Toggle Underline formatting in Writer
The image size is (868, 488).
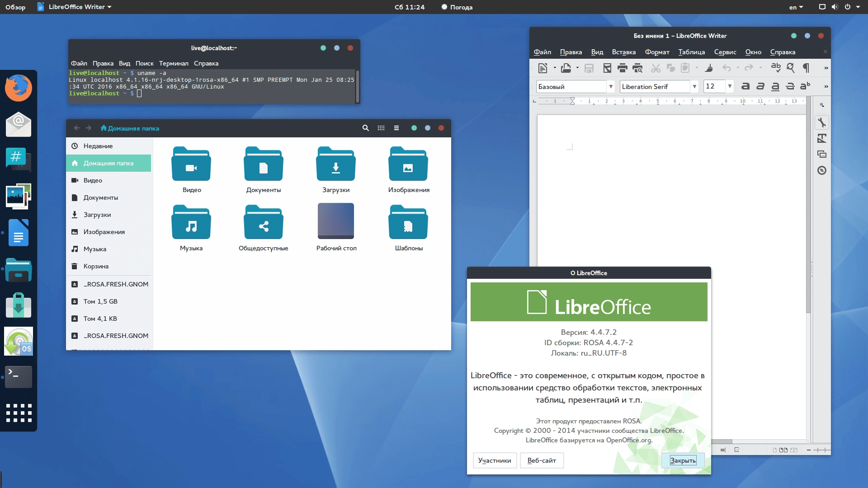point(775,86)
